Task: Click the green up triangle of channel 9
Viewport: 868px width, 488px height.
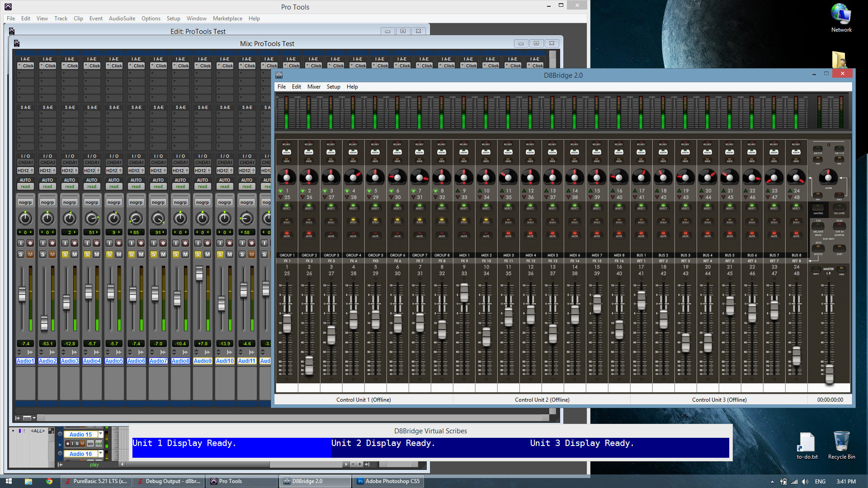Action: (458, 191)
